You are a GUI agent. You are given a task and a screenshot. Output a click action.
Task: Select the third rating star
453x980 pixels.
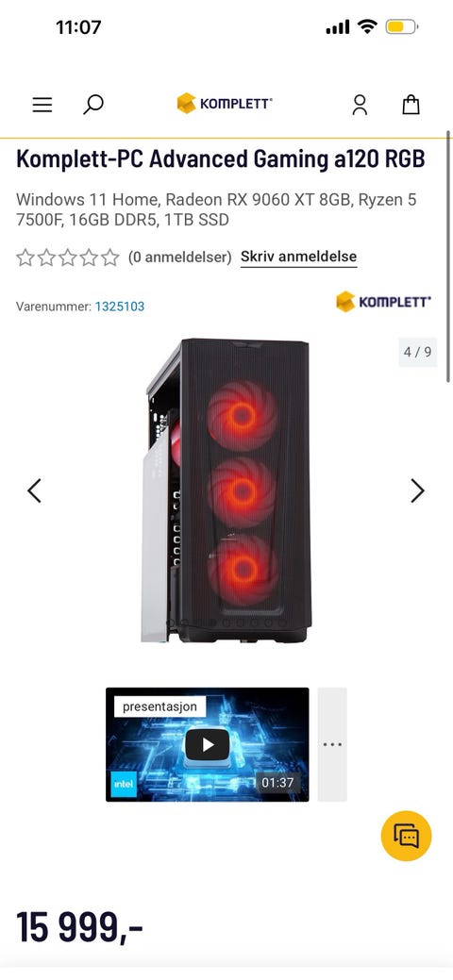(68, 257)
